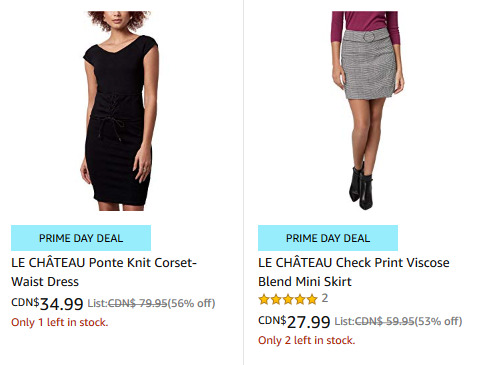Click the 53% off discount label
Image resolution: width=488 pixels, height=365 pixels.
click(438, 321)
